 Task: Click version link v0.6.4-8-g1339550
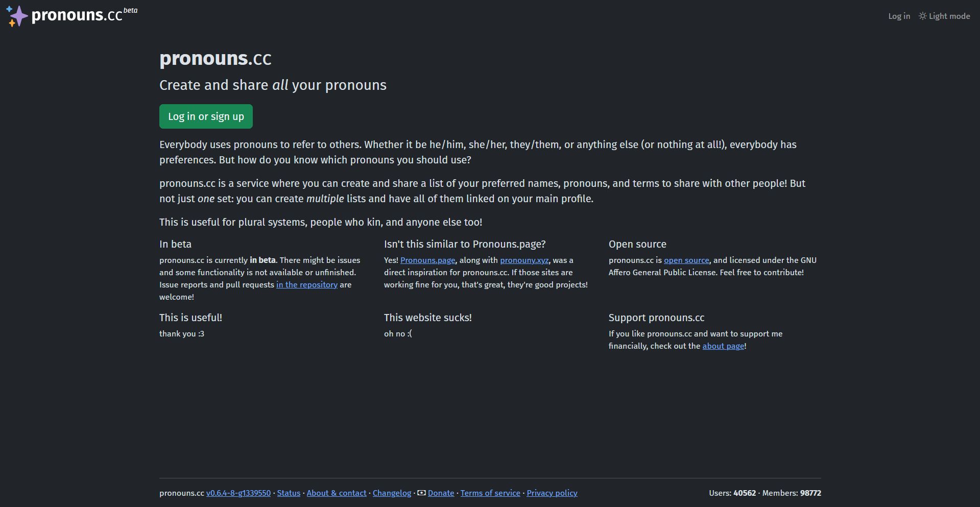[x=238, y=493]
